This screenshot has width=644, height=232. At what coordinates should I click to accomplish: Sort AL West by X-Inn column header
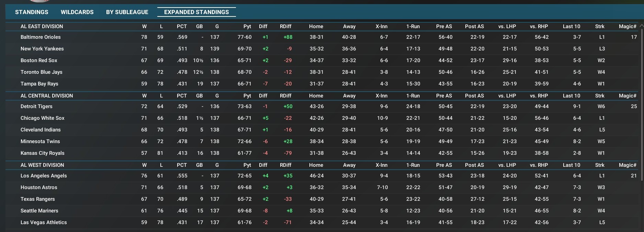coord(382,165)
